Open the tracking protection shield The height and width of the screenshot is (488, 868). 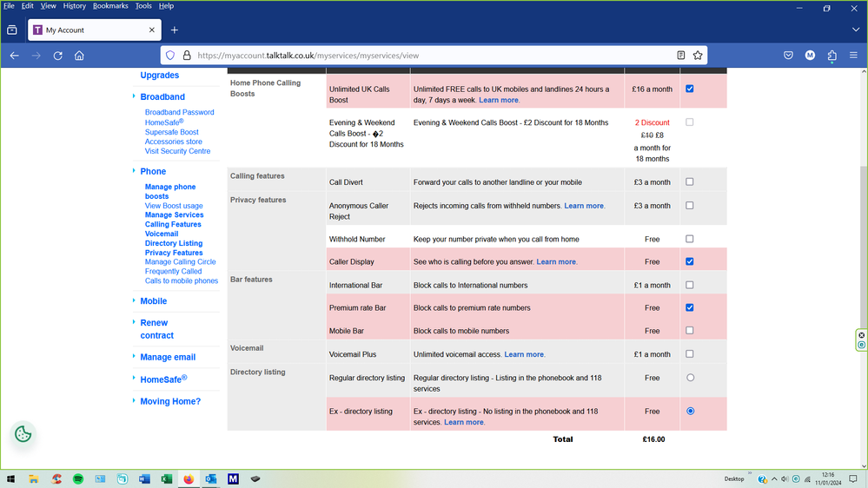tap(170, 56)
